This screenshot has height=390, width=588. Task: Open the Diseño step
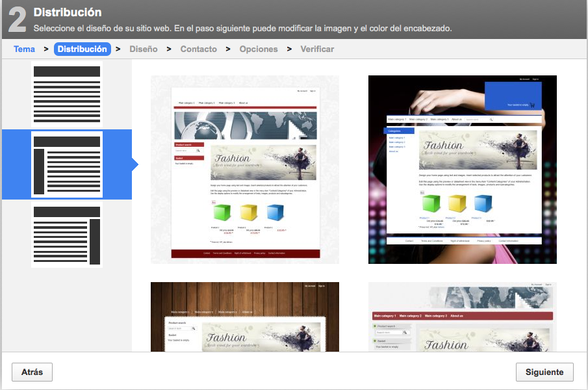coord(144,49)
